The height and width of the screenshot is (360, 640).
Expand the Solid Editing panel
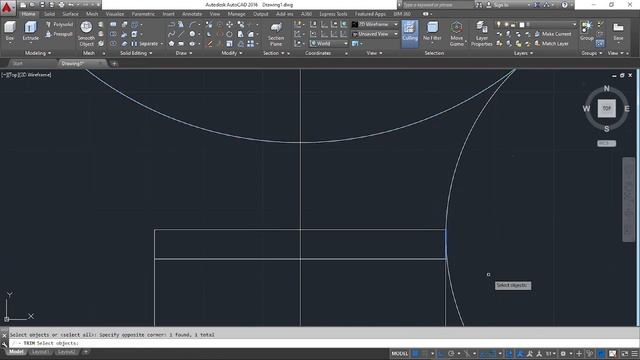[136, 53]
